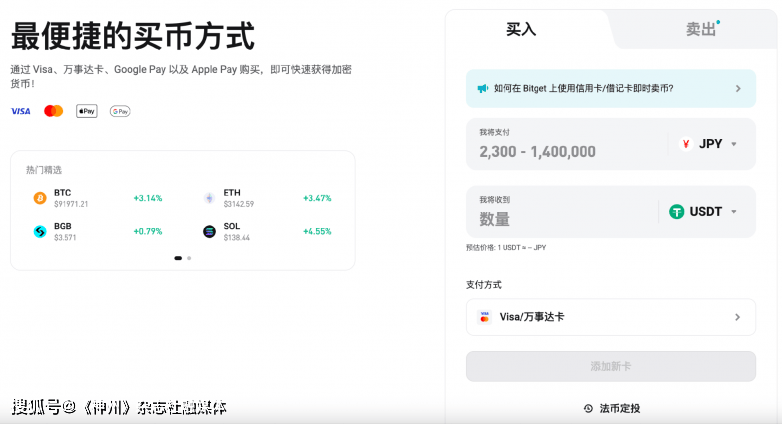
Task: Focus the 我将支付 amount input field
Action: (567, 144)
